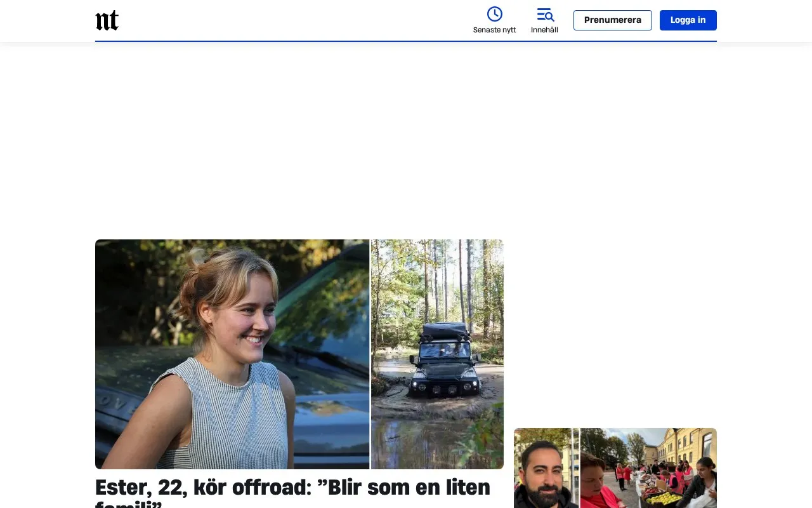812x508 pixels.
Task: Open the Innehåll search menu icon
Action: click(x=545, y=14)
